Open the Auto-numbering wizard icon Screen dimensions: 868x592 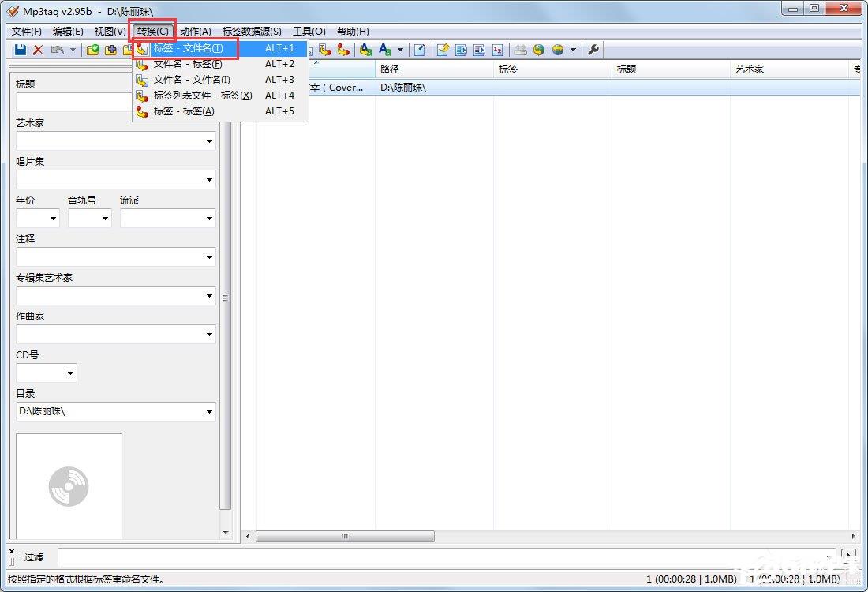pos(498,50)
